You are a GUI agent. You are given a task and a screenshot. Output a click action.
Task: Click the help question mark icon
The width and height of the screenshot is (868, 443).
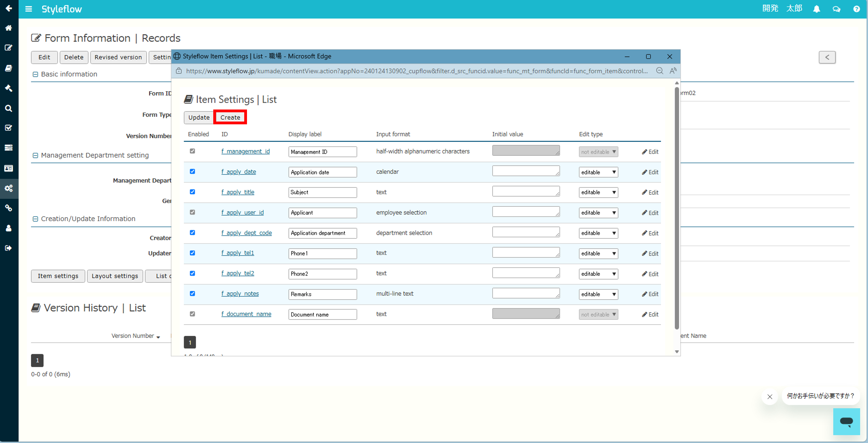(x=856, y=9)
